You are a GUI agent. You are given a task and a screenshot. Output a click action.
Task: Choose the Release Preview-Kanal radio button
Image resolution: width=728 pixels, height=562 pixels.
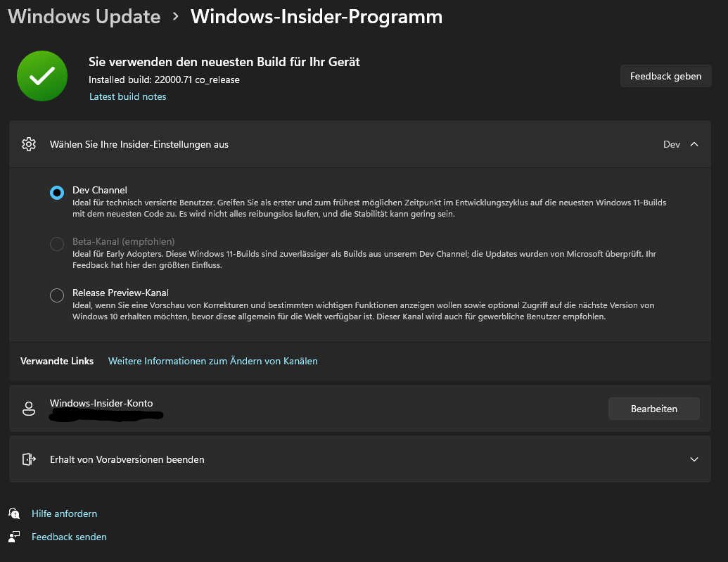tap(57, 295)
